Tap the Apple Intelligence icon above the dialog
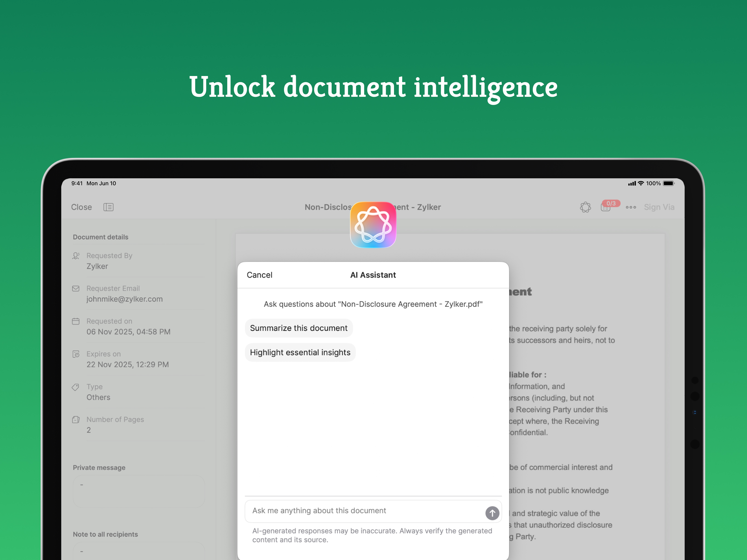The image size is (747, 560). tap(373, 224)
